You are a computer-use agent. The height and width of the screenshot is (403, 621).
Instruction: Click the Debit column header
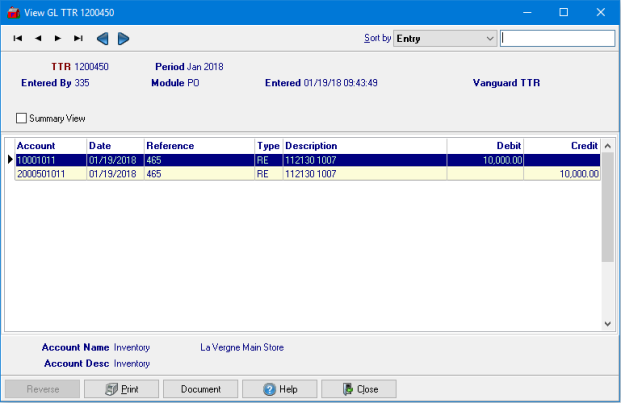tap(485, 146)
